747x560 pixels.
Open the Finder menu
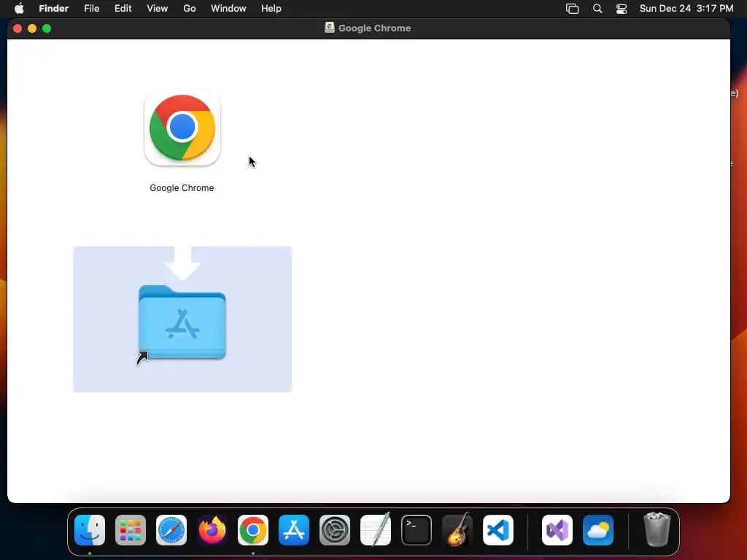click(54, 9)
